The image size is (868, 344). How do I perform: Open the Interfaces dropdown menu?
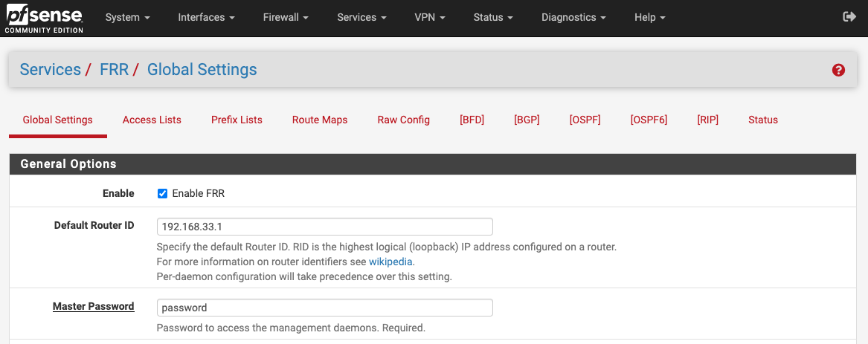coord(206,17)
